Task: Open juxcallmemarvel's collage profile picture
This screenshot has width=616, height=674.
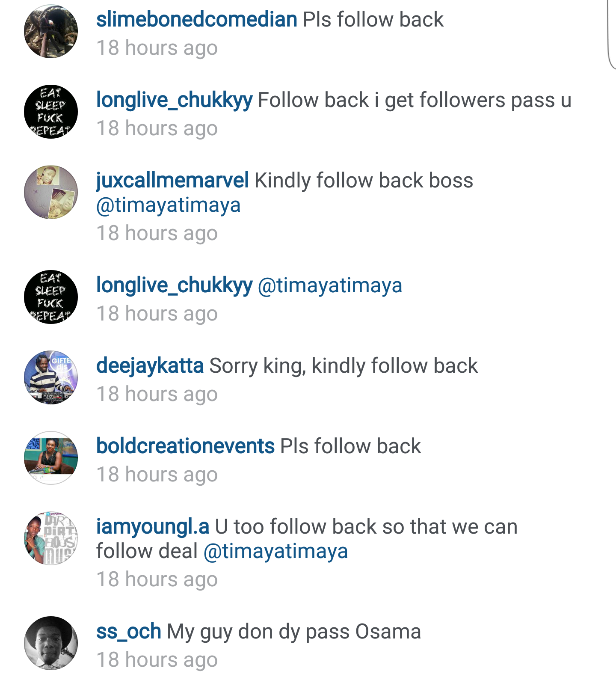Action: pyautogui.click(x=51, y=192)
